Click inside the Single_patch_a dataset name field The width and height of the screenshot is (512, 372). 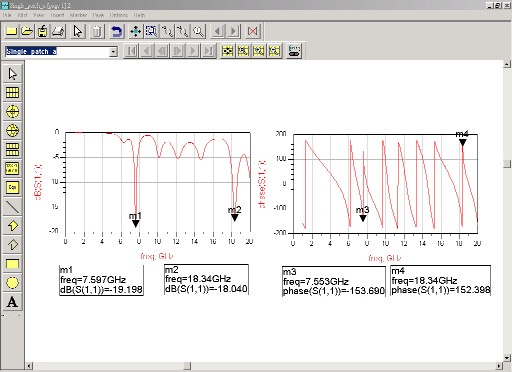pyautogui.click(x=57, y=52)
